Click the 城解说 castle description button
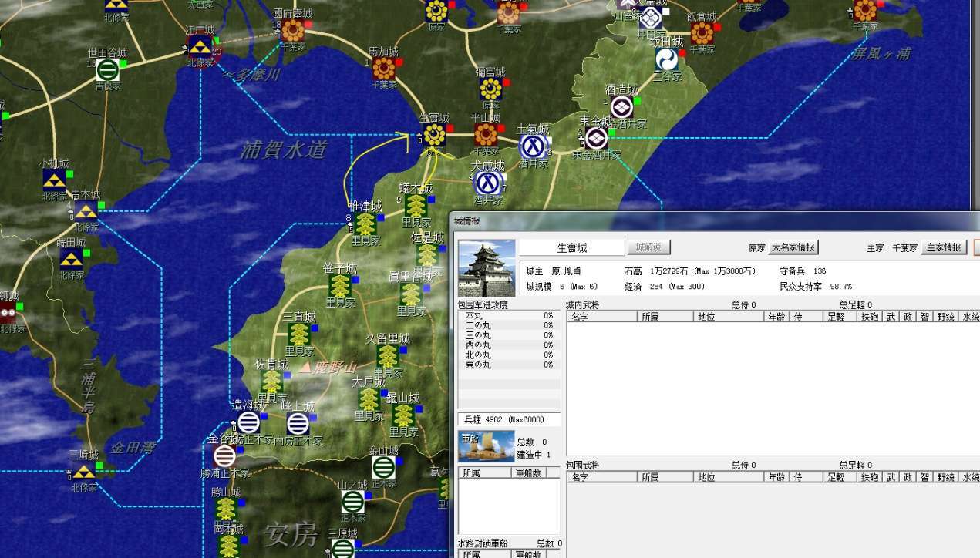Screen dimensions: 980x558 point(648,247)
